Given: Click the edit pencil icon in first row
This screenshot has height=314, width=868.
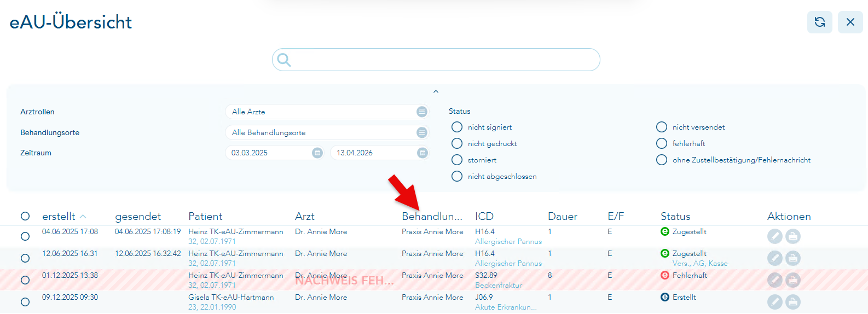Looking at the screenshot, I should pos(774,236).
